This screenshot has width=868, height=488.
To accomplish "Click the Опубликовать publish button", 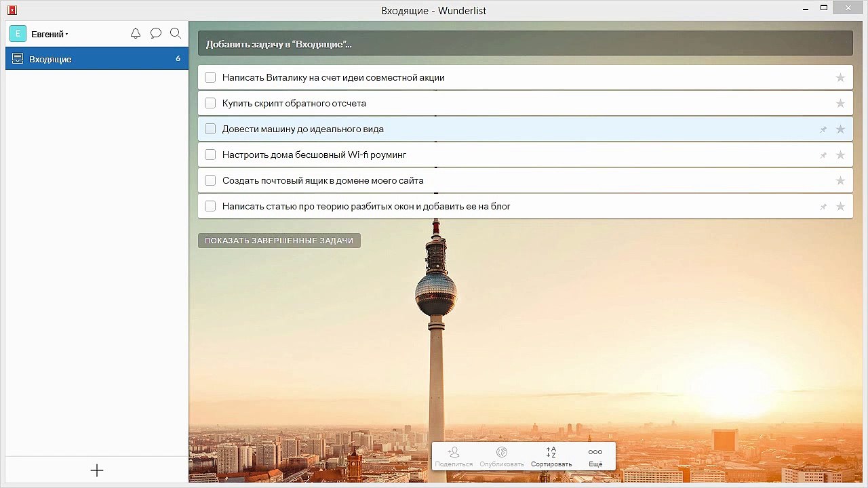I will 502,456.
